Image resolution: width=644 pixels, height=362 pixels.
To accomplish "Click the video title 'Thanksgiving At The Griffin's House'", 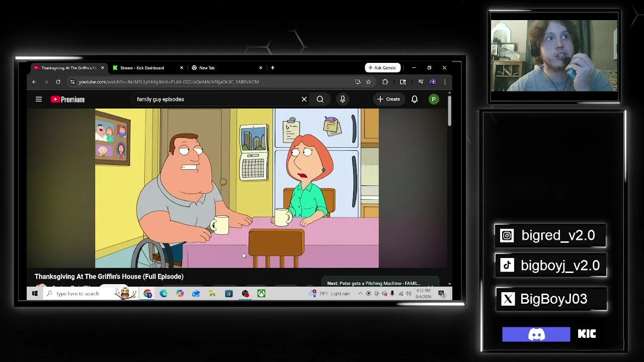I will pyautogui.click(x=109, y=277).
